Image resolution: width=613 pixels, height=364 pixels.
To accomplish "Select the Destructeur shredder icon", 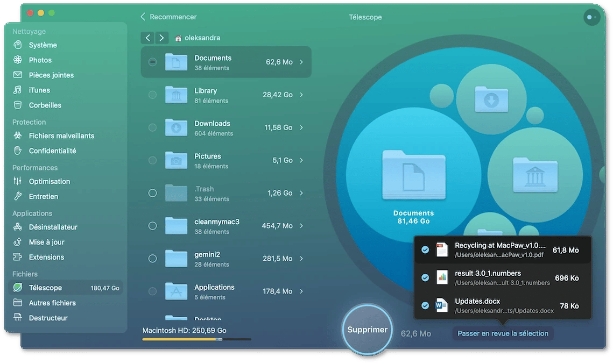I will coord(18,317).
